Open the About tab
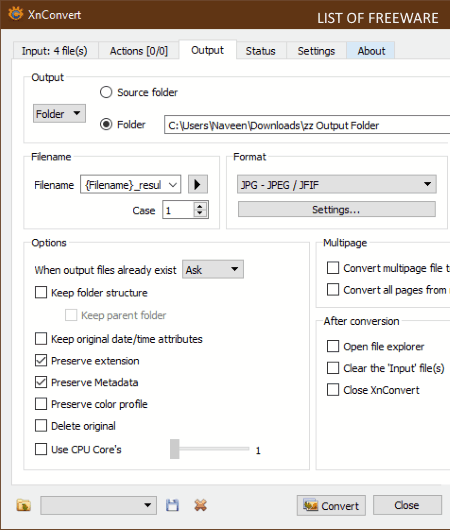This screenshot has height=530, width=450. point(371,51)
